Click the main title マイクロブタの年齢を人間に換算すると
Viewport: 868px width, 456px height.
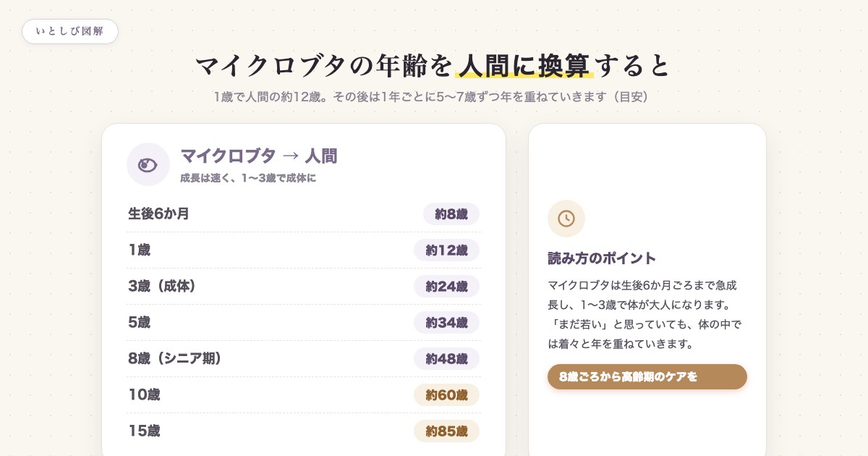[433, 65]
